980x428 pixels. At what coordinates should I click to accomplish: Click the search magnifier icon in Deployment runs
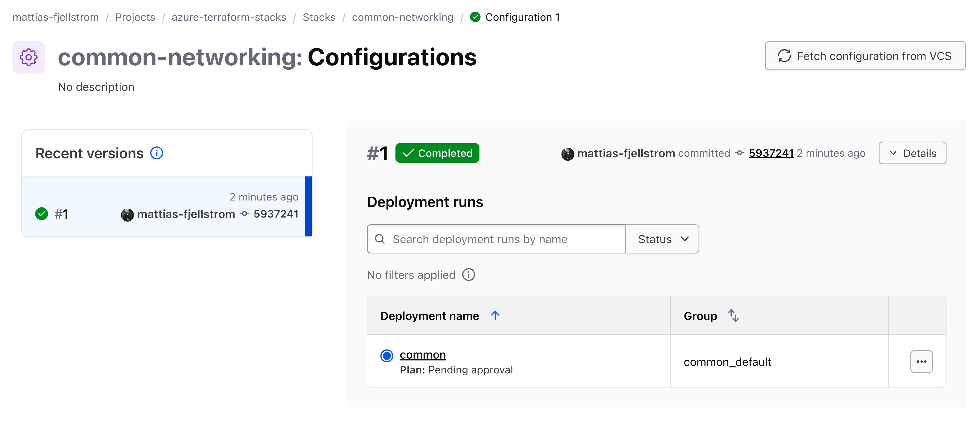380,239
